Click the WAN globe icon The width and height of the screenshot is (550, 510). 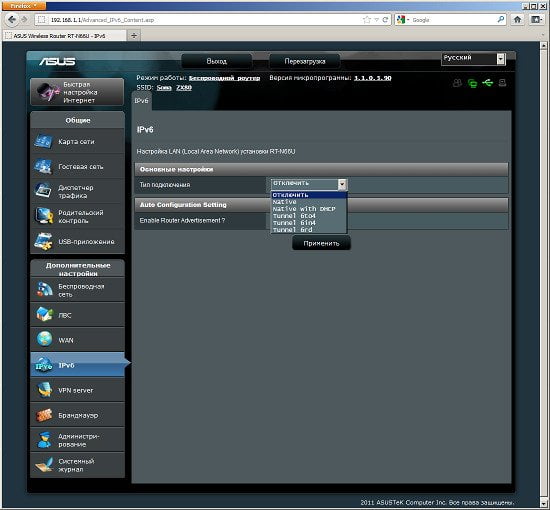tap(44, 340)
